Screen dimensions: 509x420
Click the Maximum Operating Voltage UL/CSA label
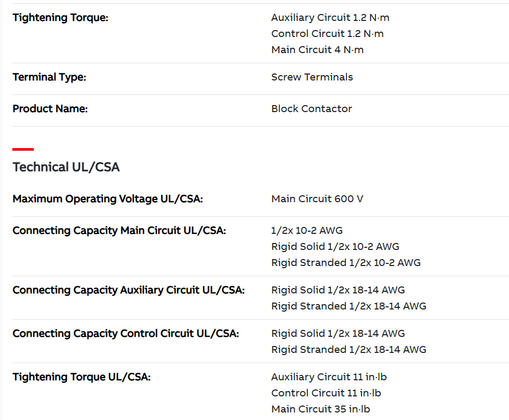[x=108, y=199]
